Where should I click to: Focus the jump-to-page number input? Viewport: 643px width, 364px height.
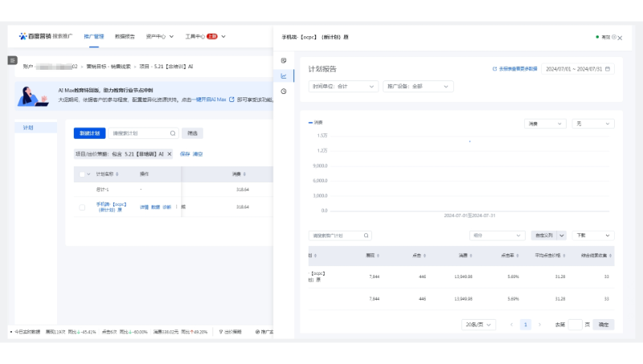[x=575, y=325]
